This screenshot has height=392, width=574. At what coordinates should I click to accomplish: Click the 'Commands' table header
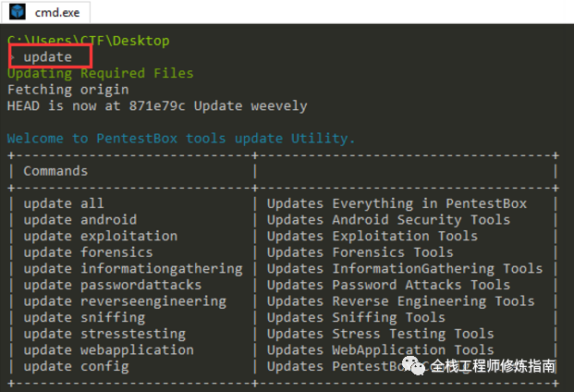[x=55, y=171]
